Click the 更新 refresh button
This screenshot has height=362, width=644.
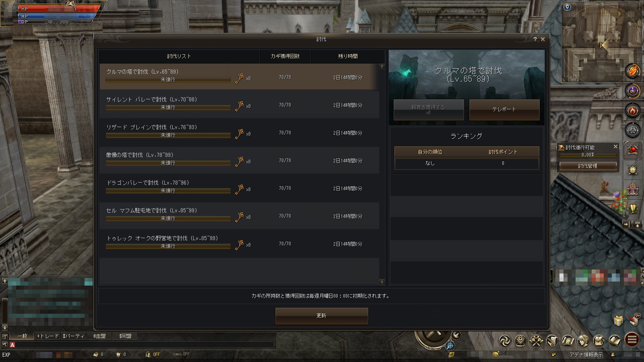[x=322, y=316]
